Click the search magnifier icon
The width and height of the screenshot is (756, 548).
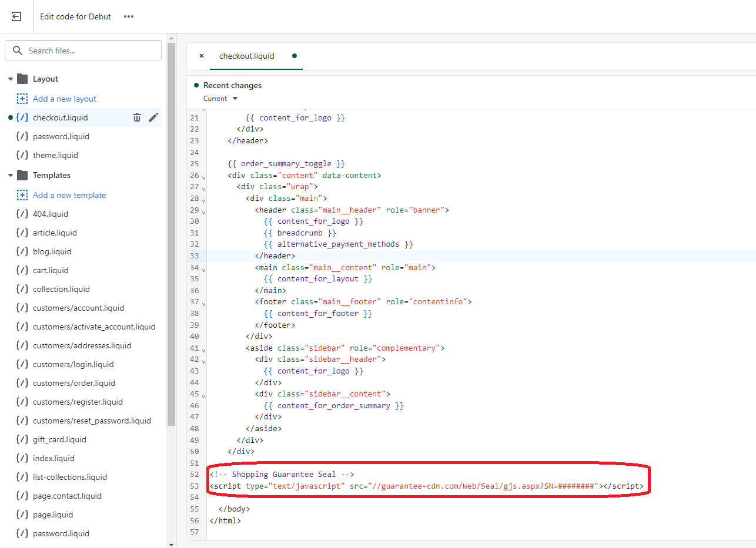[18, 51]
